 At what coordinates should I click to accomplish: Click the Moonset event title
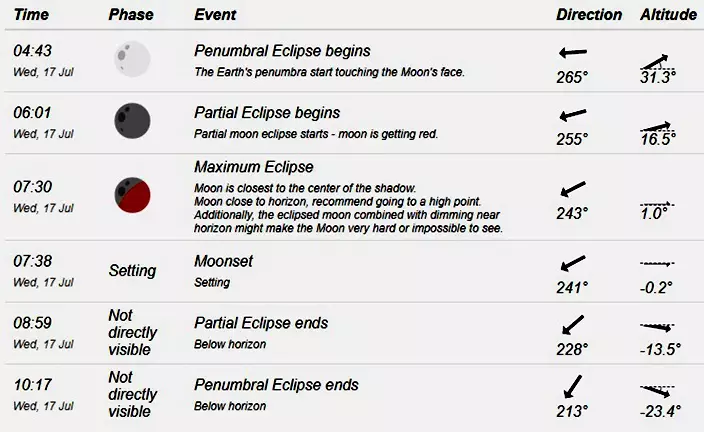tap(225, 262)
